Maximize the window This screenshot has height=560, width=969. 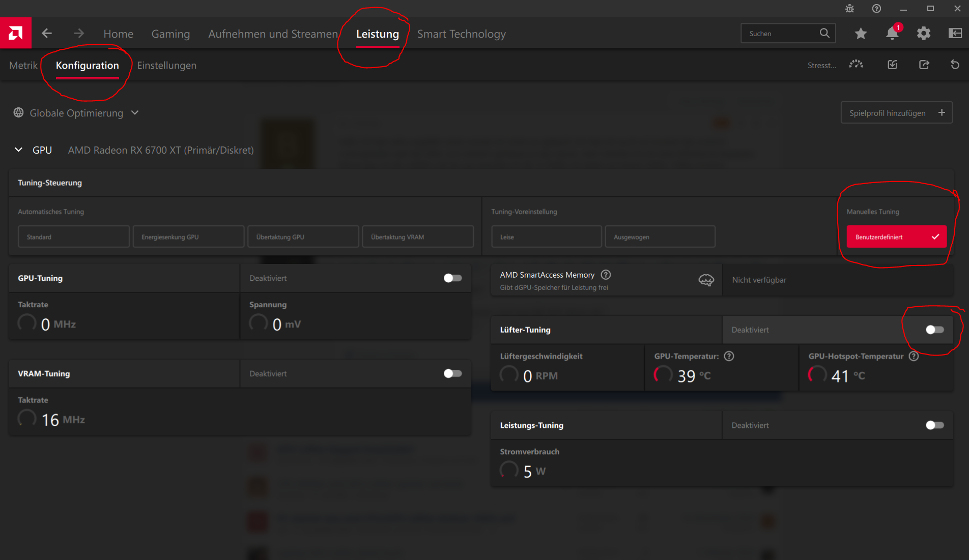click(930, 9)
